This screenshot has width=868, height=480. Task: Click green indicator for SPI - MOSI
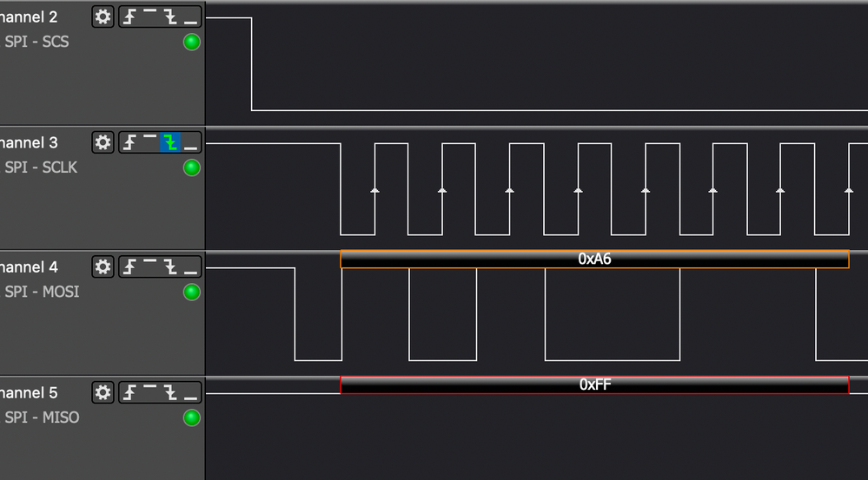192,292
